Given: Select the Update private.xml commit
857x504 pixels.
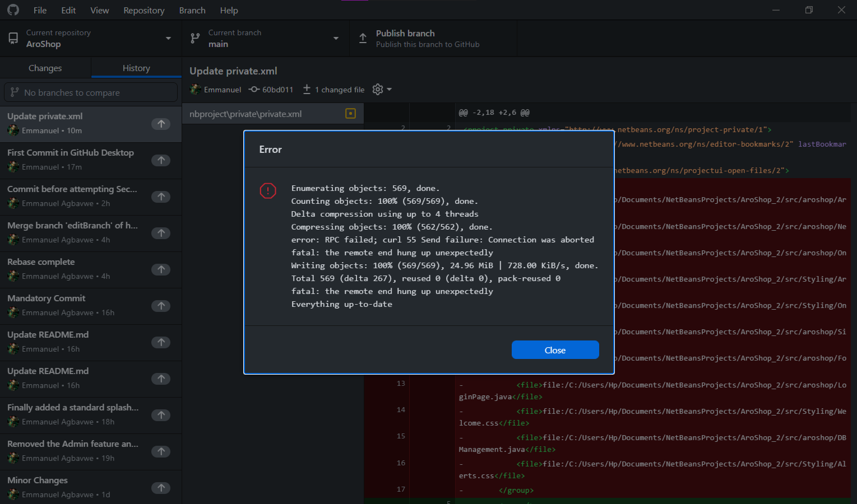Looking at the screenshot, I should (91, 124).
